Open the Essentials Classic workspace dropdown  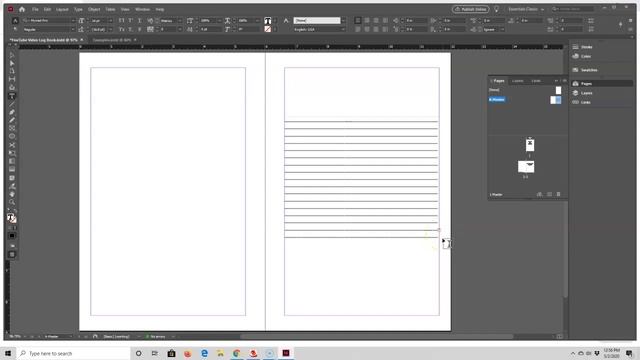pos(526,9)
